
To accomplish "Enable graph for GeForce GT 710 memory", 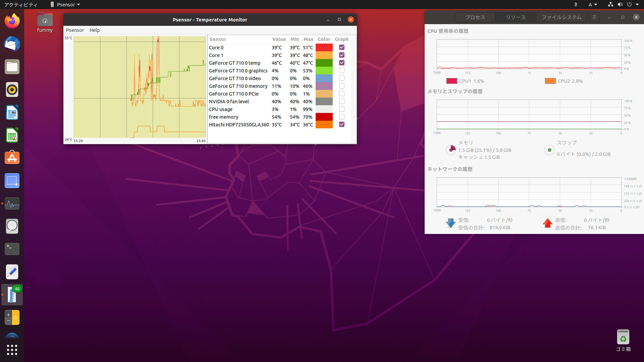I will [x=342, y=86].
